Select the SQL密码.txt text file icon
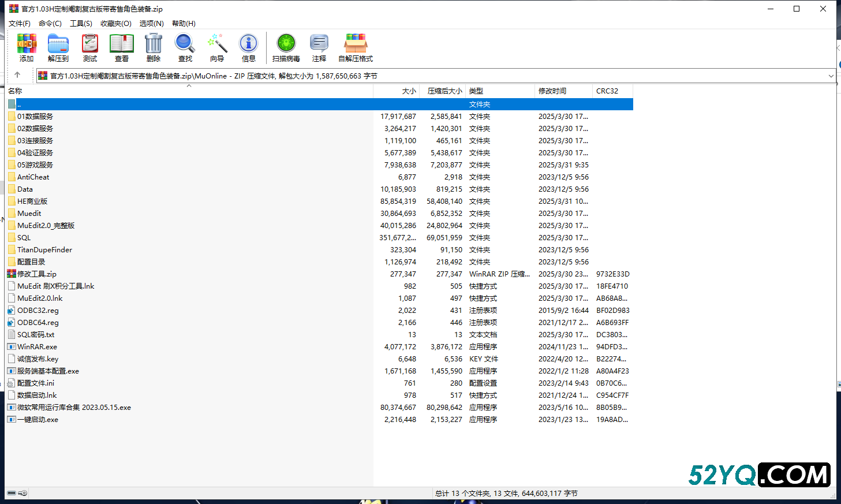841x504 pixels. coord(12,334)
